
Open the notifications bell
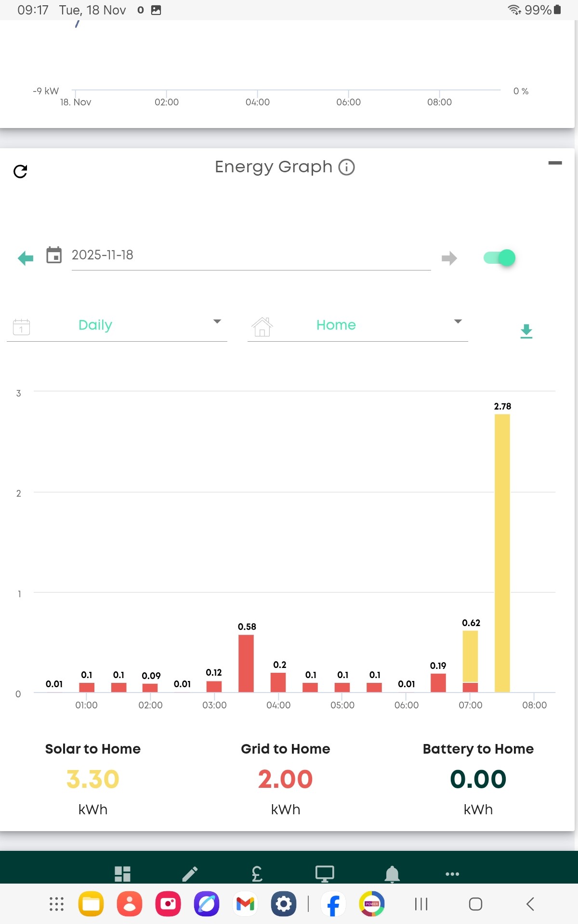392,874
